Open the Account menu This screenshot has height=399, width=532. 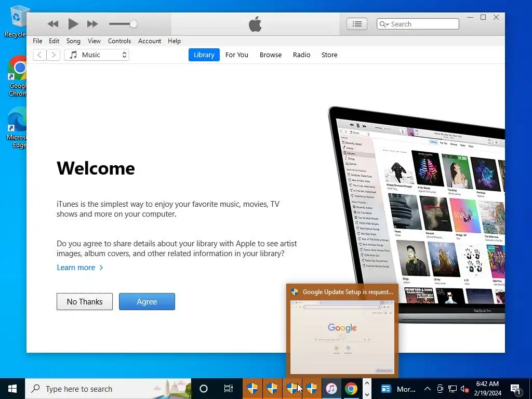tap(150, 41)
